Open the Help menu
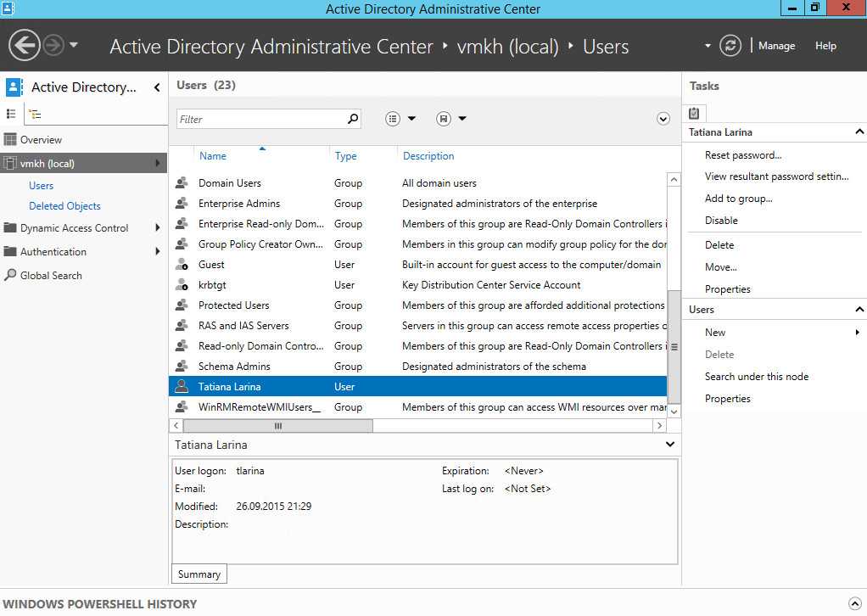 pyautogui.click(x=825, y=46)
